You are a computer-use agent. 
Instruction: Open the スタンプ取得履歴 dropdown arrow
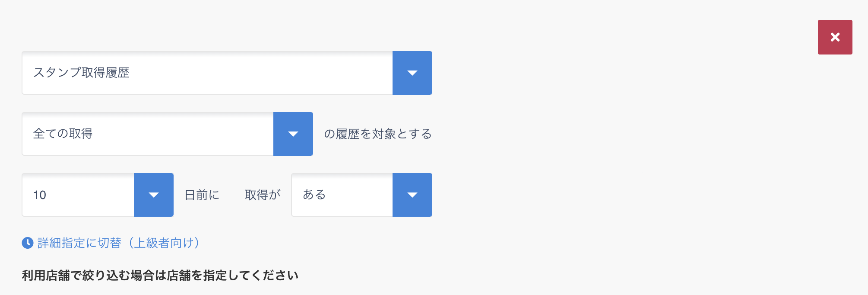pos(412,73)
